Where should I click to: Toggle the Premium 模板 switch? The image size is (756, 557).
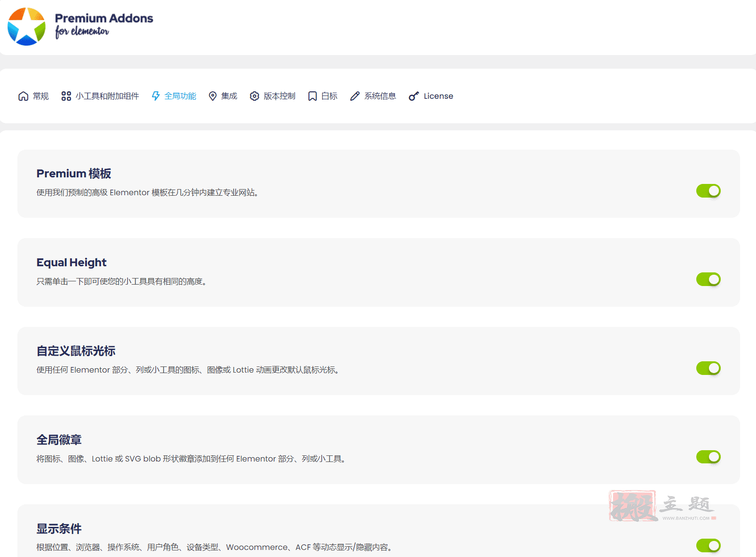708,191
